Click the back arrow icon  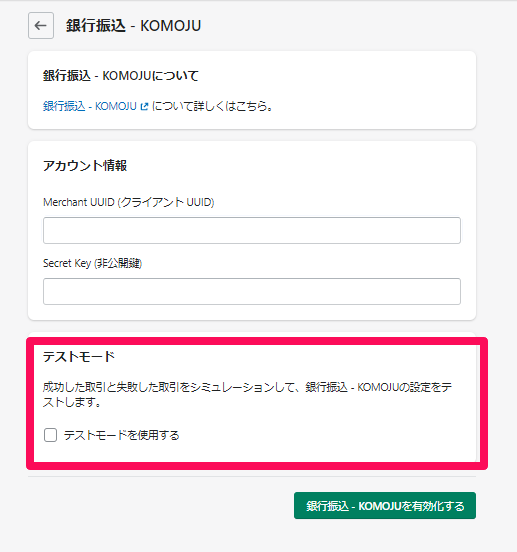tap(41, 26)
